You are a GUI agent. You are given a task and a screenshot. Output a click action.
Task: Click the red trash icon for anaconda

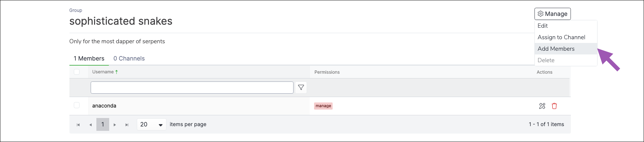[x=554, y=106]
